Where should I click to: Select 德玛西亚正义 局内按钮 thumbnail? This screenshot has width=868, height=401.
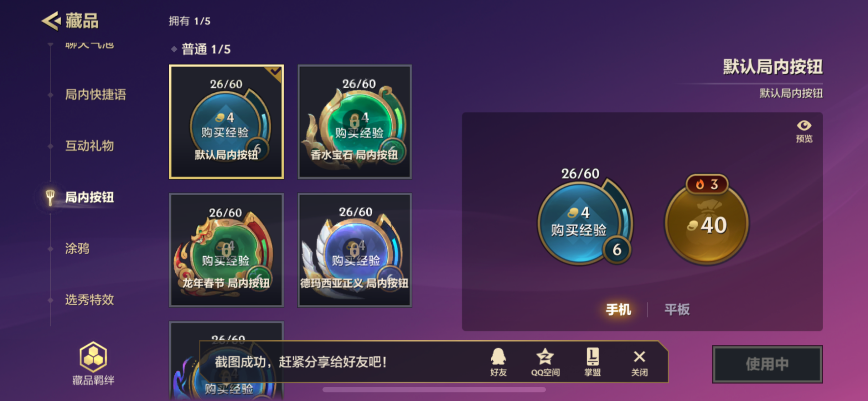355,250
